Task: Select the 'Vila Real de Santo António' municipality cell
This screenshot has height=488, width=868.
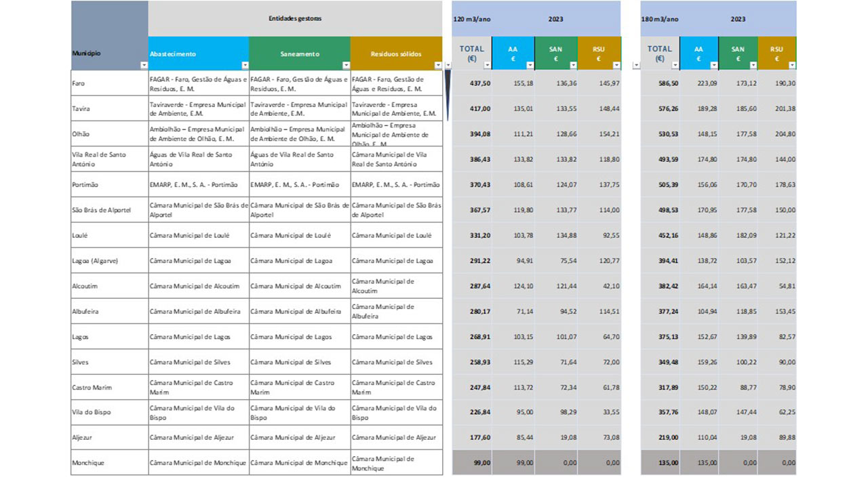Action: (109, 159)
